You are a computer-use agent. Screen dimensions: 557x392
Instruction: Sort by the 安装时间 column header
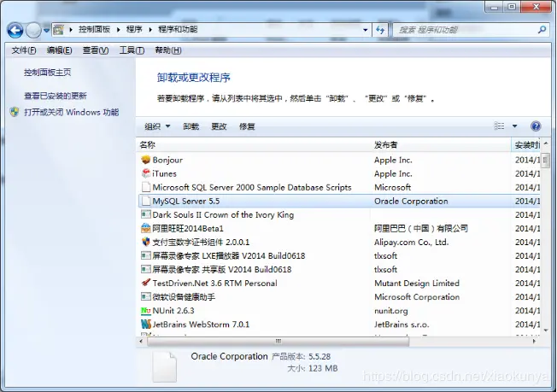pyautogui.click(x=525, y=145)
